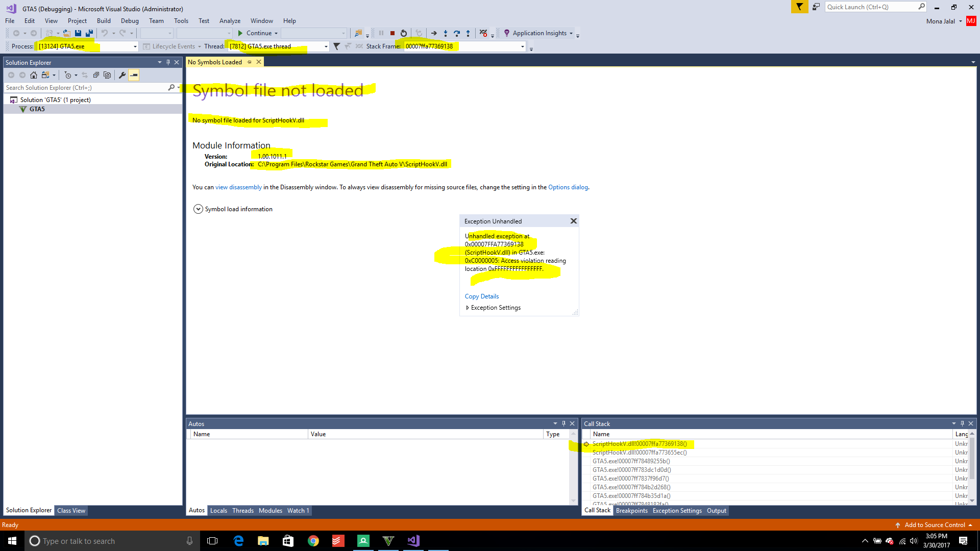Open the Analyze menu

point(230,21)
